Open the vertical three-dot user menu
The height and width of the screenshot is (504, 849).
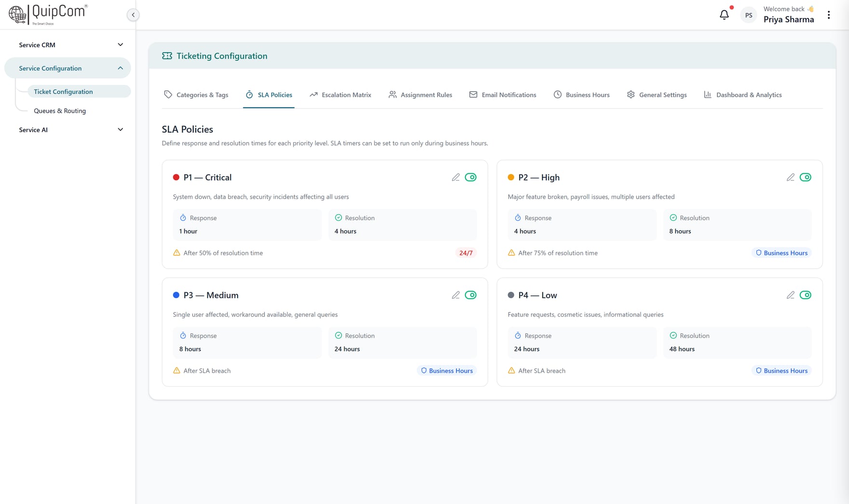tap(829, 15)
